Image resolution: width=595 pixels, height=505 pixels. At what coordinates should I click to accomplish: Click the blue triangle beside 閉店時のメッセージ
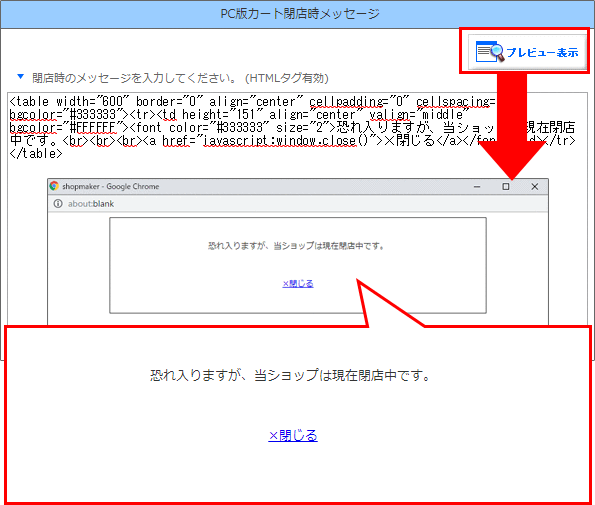point(20,77)
